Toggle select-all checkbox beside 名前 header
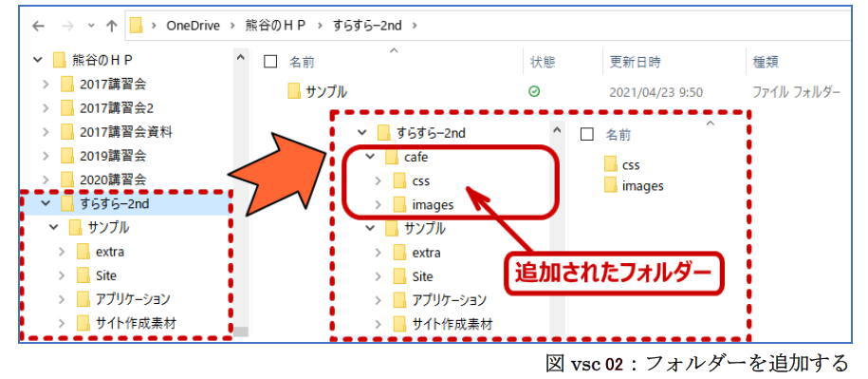This screenshot has width=868, height=379. coord(270,62)
